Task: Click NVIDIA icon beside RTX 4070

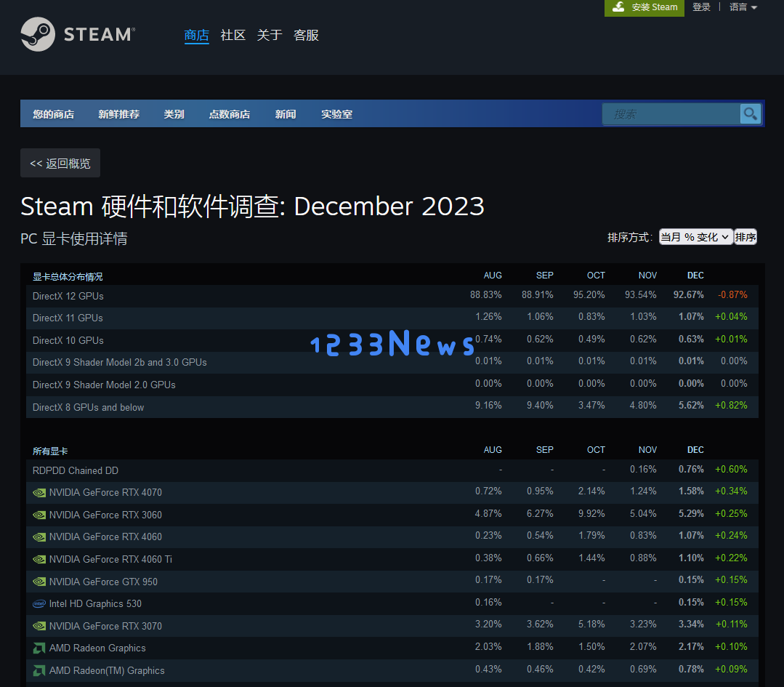Action: (39, 493)
